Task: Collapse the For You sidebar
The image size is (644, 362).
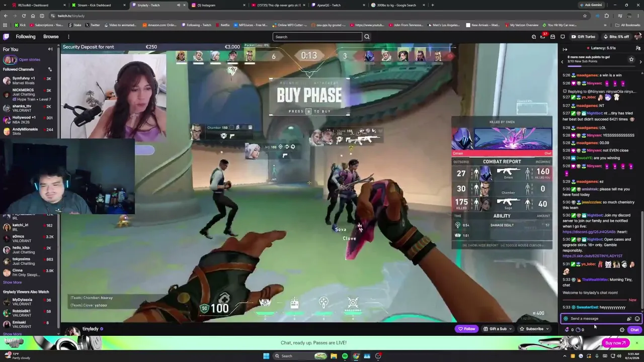Action: point(50,49)
